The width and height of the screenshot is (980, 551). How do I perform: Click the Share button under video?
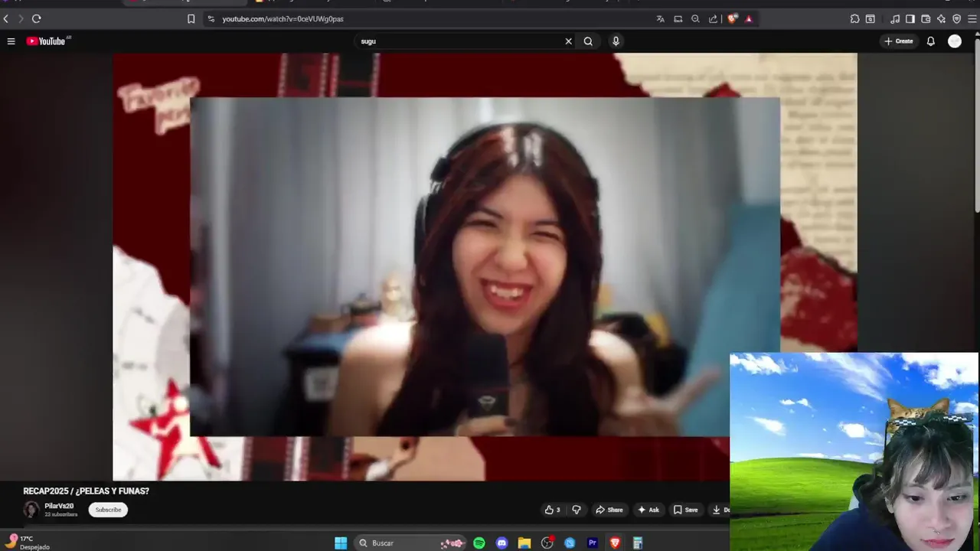609,510
